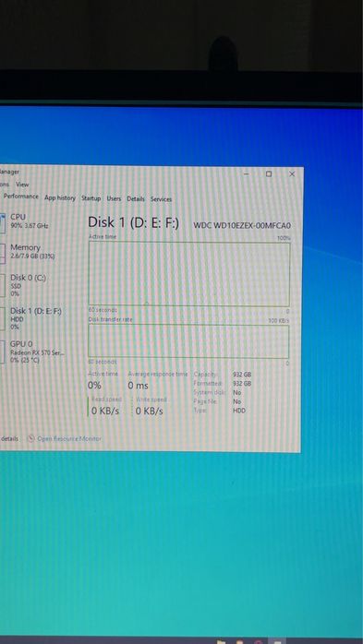The height and width of the screenshot is (644, 363).
Task: Click the Page file No value
Action: [x=237, y=401]
